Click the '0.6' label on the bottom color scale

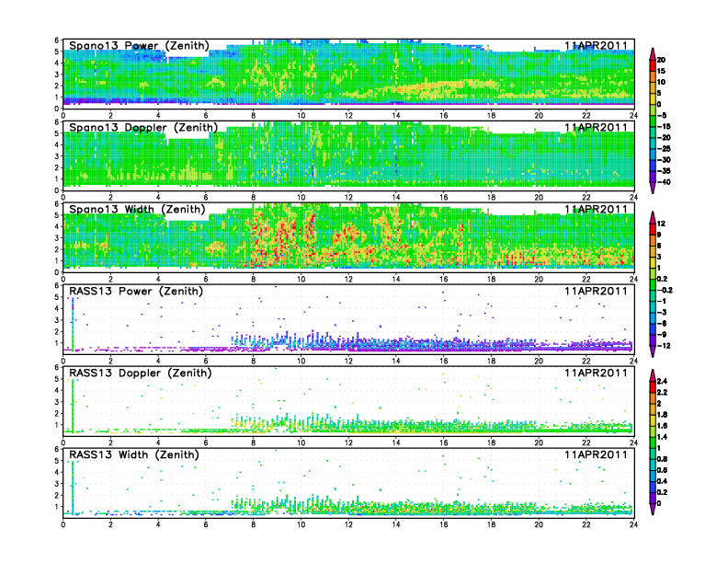pos(662,470)
